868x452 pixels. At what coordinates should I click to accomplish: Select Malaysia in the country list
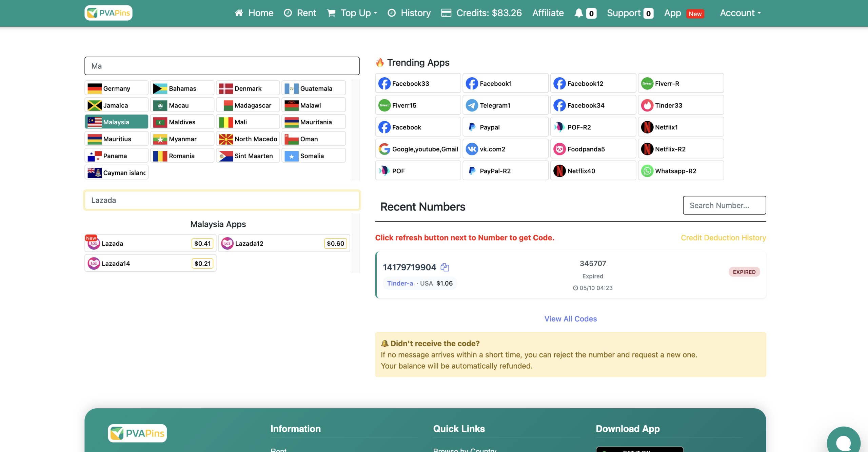click(116, 122)
